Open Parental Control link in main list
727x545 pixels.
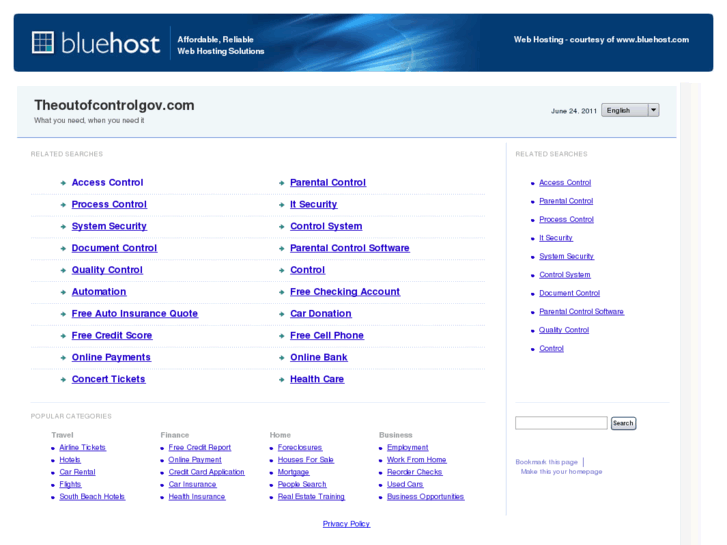[328, 183]
